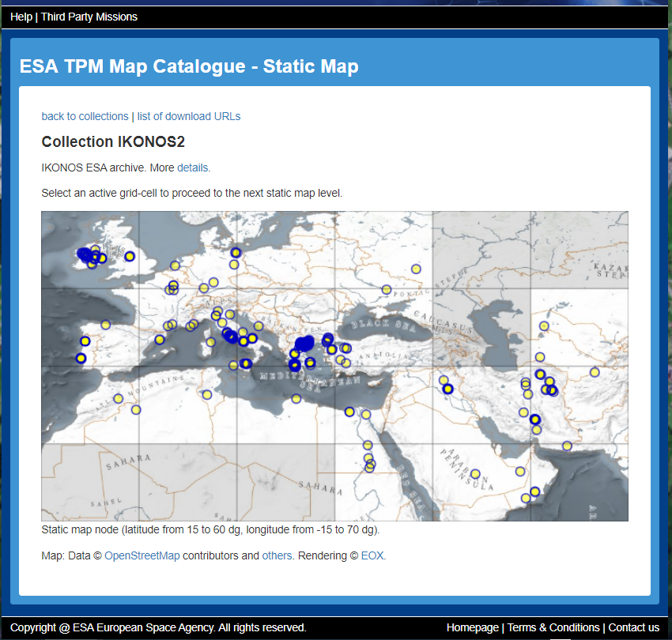672x640 pixels.
Task: Select the Sahel label grid cell
Action: (x=90, y=482)
